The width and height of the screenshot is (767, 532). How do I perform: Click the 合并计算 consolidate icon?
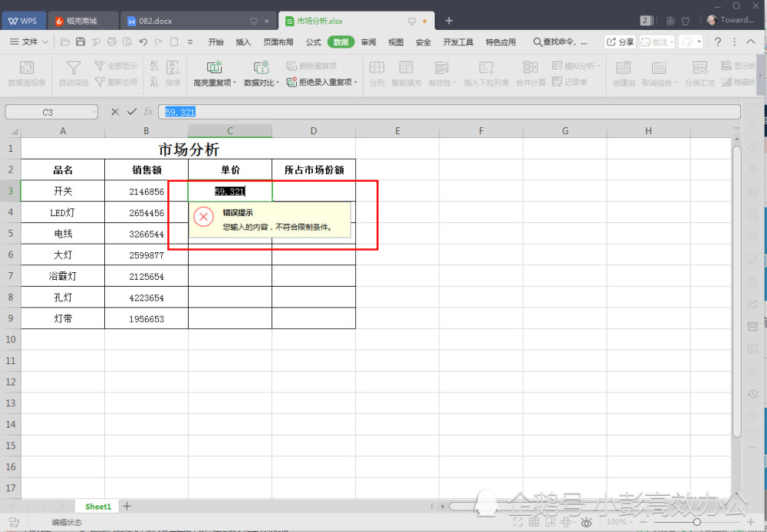pyautogui.click(x=530, y=68)
